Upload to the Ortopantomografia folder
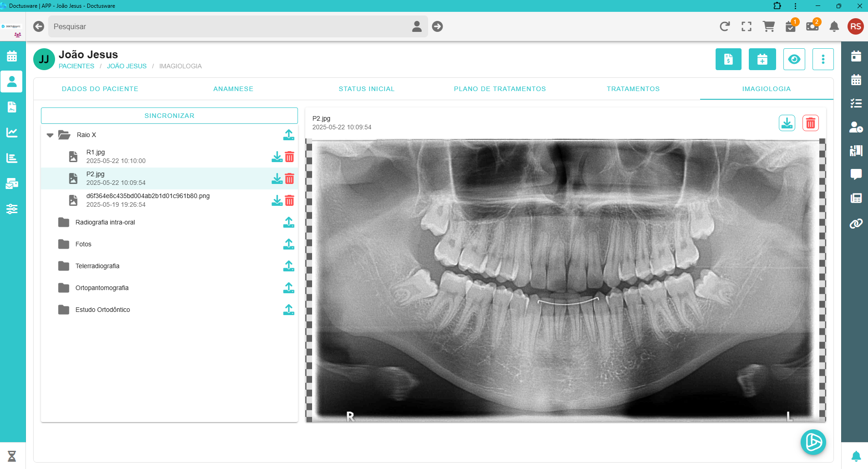The image size is (868, 469). point(288,288)
